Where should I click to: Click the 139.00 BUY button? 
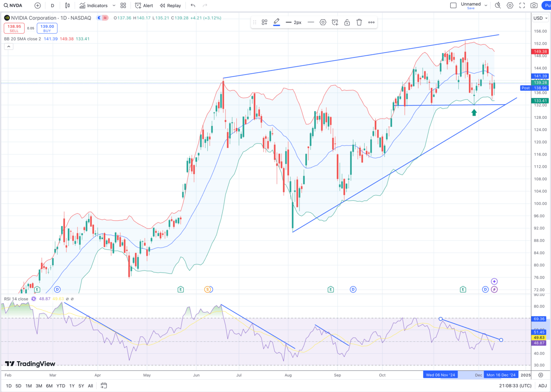47,28
